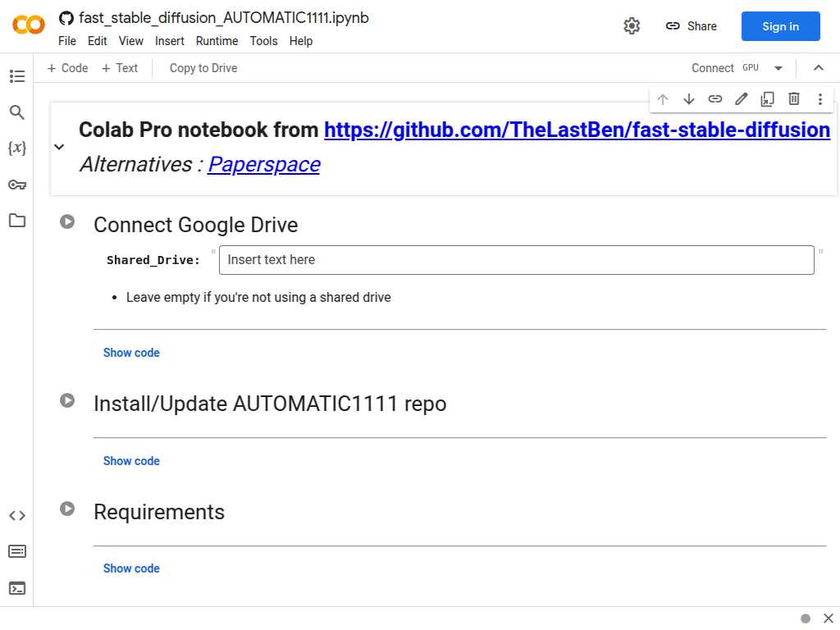This screenshot has width=840, height=630.
Task: Open the table of contents sidebar
Action: coord(17,76)
